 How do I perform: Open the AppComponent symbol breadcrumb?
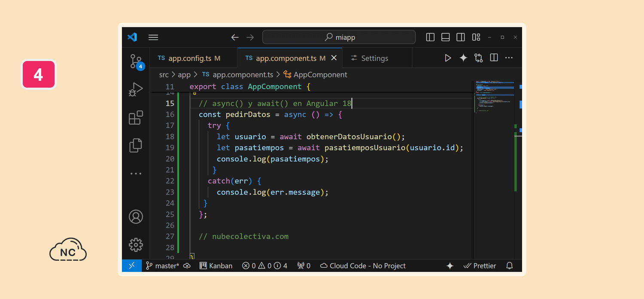click(315, 75)
